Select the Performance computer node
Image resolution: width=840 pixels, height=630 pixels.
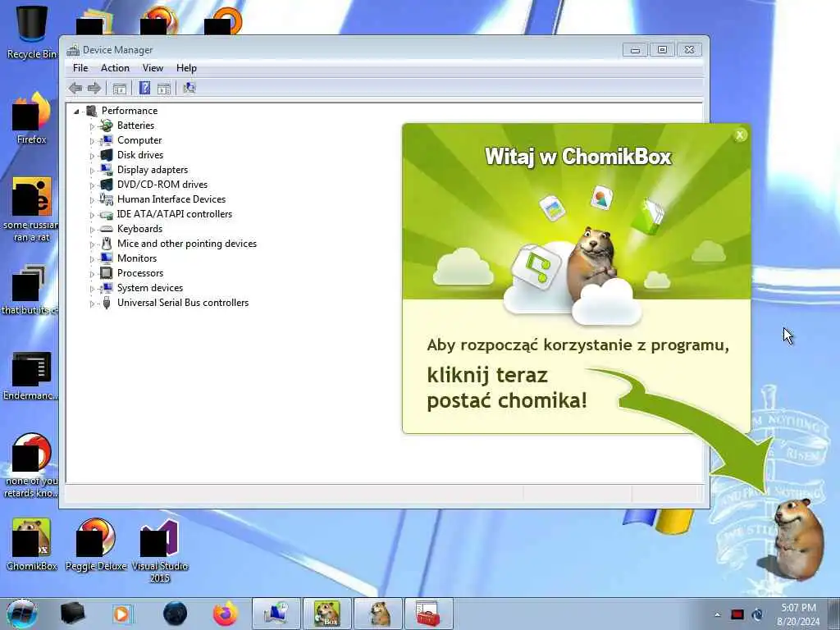[129, 111]
